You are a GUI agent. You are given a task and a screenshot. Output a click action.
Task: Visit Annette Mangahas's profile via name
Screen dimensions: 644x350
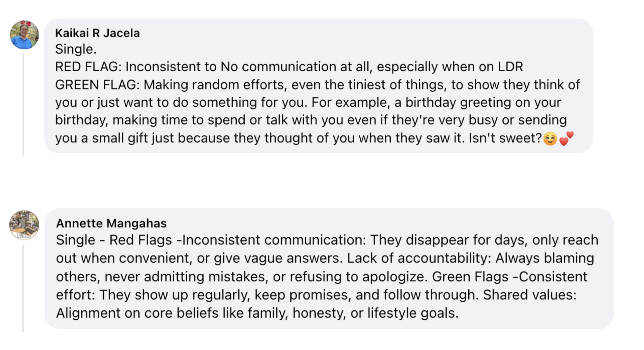coord(111,223)
